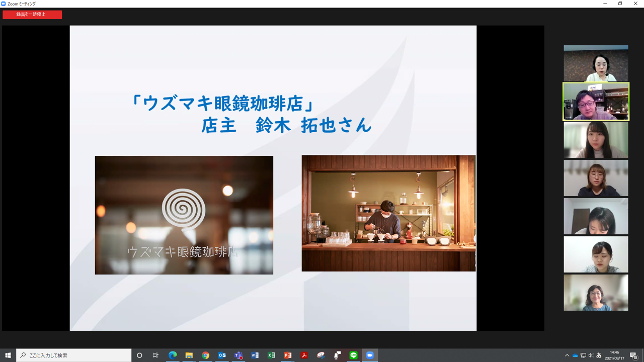This screenshot has width=644, height=362.
Task: Minimize the Zoom meeting window
Action: [x=605, y=4]
